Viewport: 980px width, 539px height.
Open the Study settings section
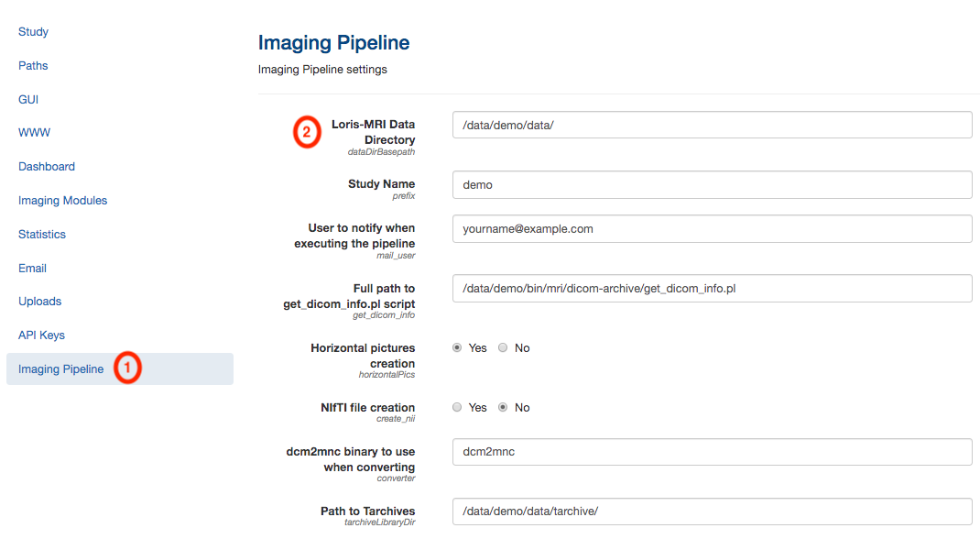pos(33,32)
